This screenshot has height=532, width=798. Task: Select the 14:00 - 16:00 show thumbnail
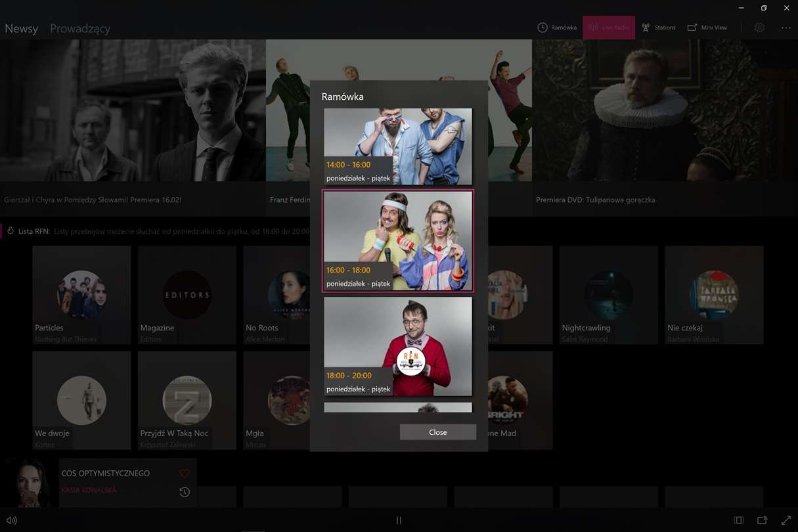coord(398,146)
